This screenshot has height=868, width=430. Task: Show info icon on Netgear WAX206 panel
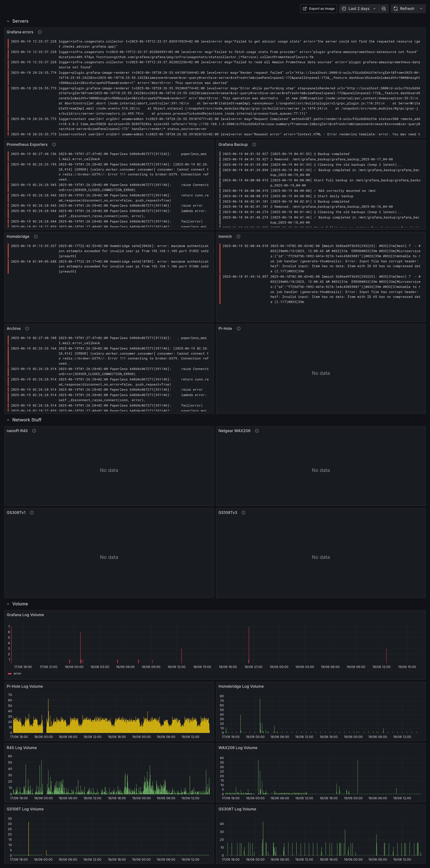click(x=257, y=431)
